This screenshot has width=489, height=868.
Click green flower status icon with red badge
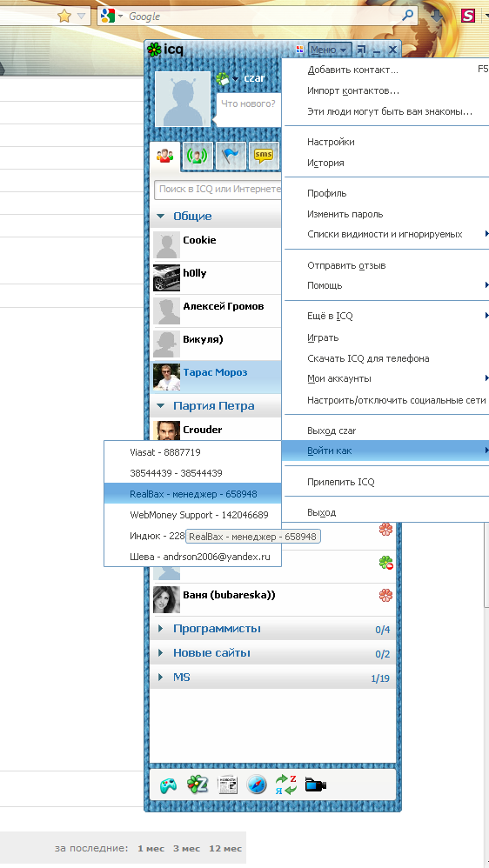386,563
